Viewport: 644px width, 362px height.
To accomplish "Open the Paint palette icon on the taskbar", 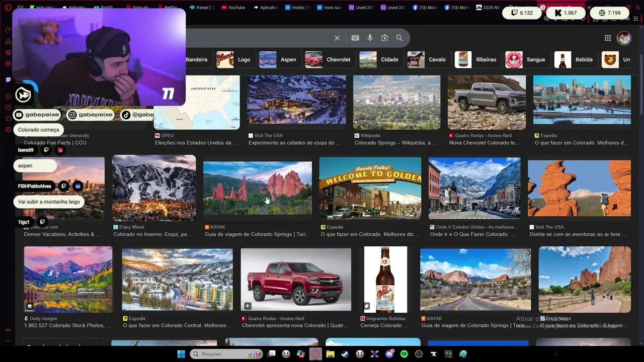I will pos(463,354).
